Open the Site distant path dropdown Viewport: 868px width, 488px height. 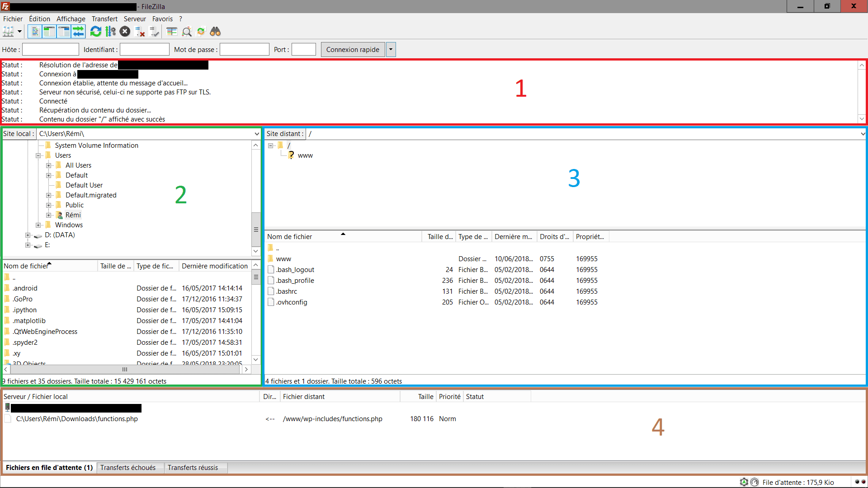tap(863, 134)
